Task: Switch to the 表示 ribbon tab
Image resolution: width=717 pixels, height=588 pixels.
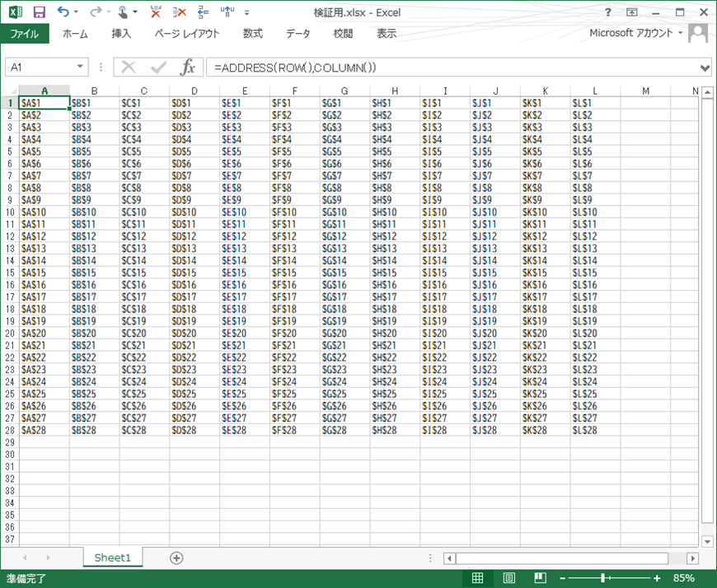Action: click(x=387, y=33)
